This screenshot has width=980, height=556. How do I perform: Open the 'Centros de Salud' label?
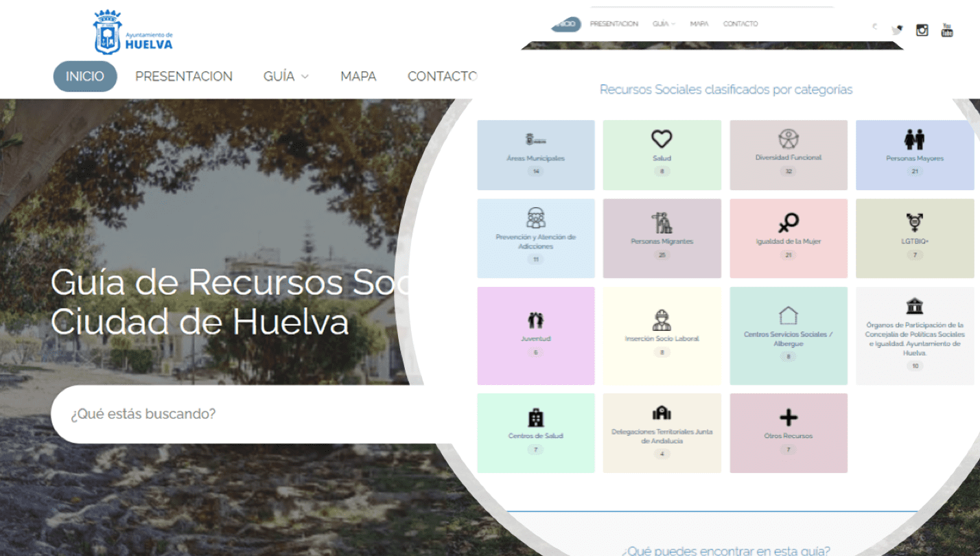pos(536,436)
